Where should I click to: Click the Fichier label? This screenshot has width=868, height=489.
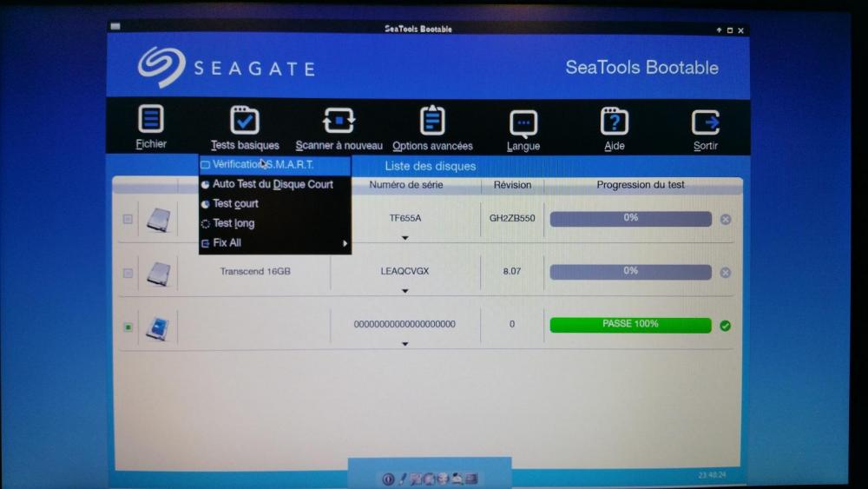coord(150,144)
